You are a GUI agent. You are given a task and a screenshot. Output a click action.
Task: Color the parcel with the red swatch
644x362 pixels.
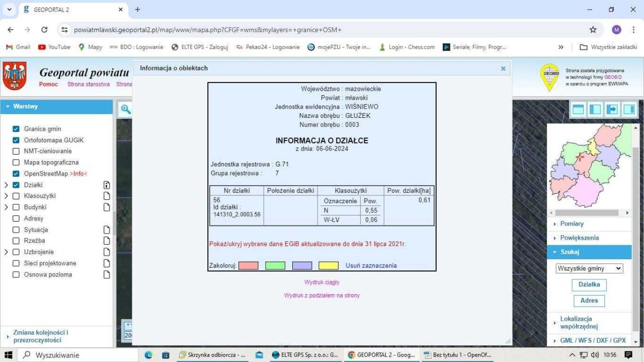[248, 265]
